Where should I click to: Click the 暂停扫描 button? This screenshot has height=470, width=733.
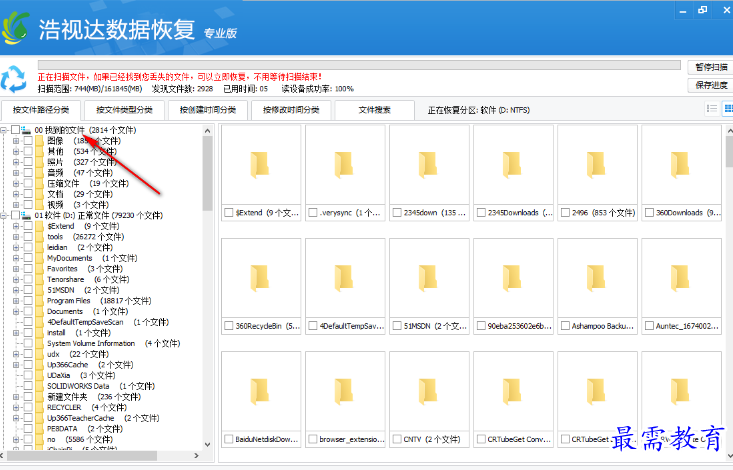tap(711, 67)
